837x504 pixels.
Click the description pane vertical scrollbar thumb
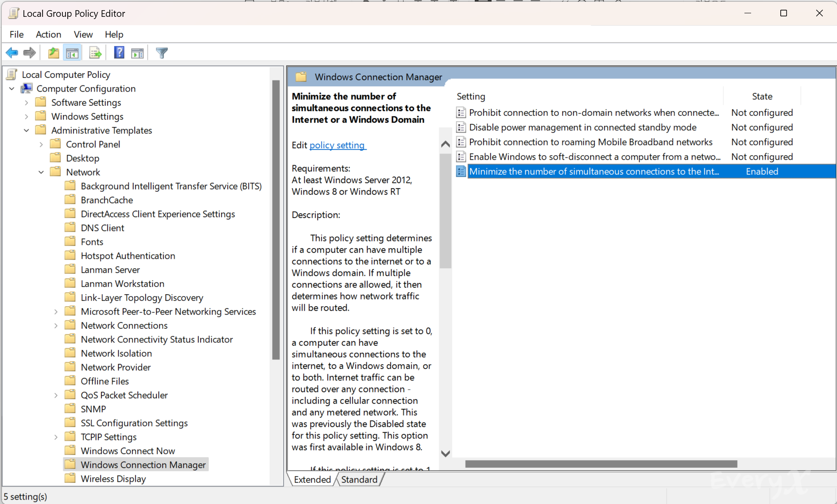(446, 211)
